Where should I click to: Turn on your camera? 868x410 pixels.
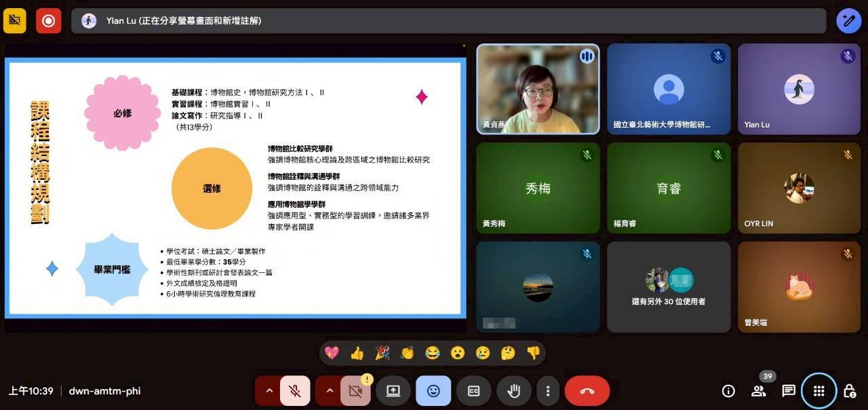pos(354,390)
